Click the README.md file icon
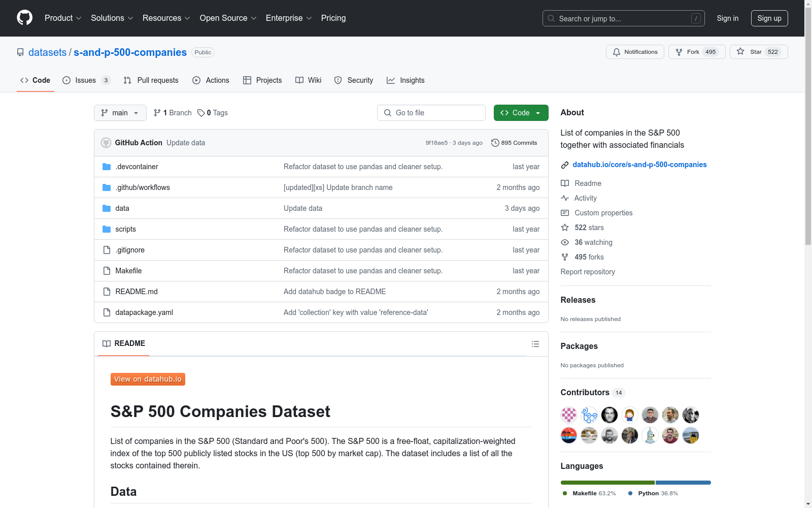Image resolution: width=812 pixels, height=508 pixels. coord(107,292)
